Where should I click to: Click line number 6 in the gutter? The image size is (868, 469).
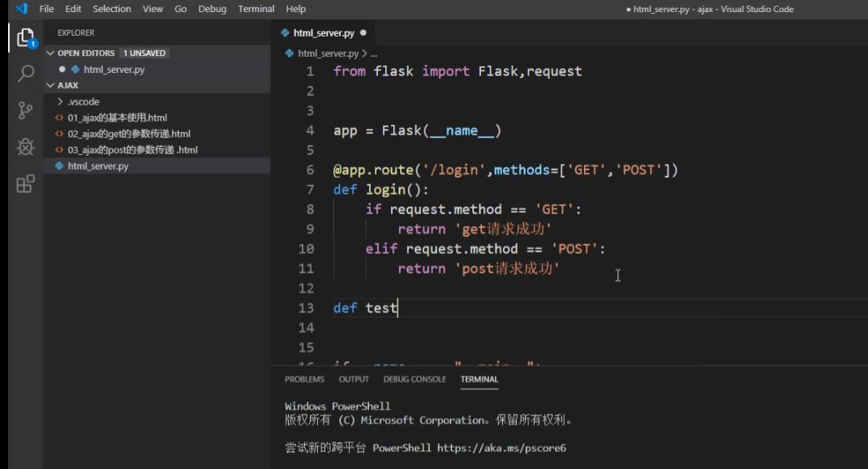310,170
